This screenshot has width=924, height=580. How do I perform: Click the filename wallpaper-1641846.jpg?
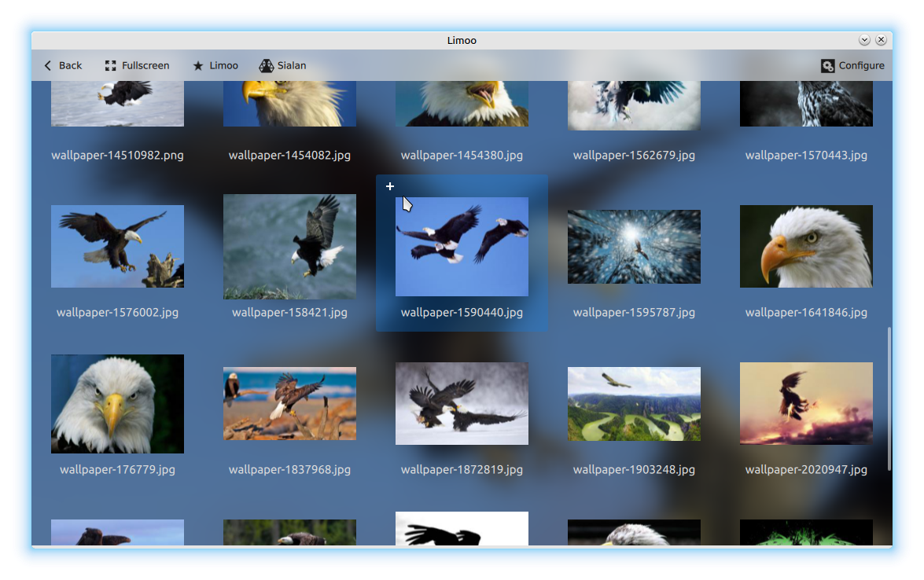click(806, 313)
